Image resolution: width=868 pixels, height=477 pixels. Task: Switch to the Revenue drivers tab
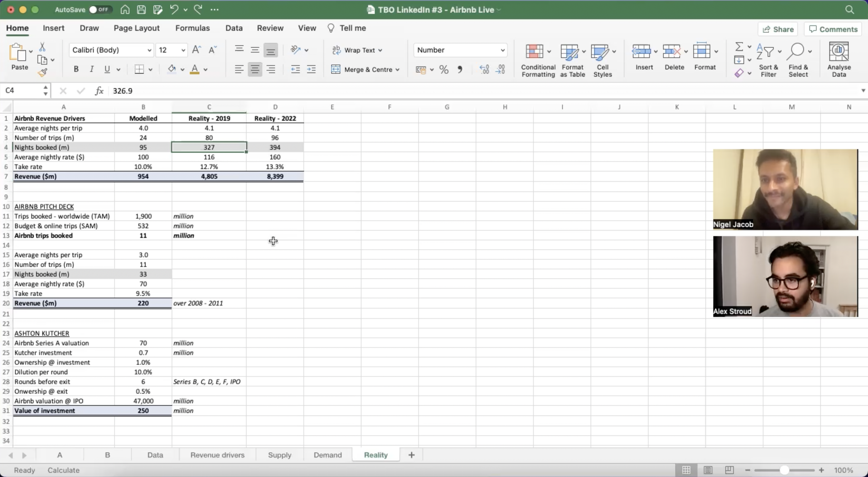pyautogui.click(x=217, y=455)
